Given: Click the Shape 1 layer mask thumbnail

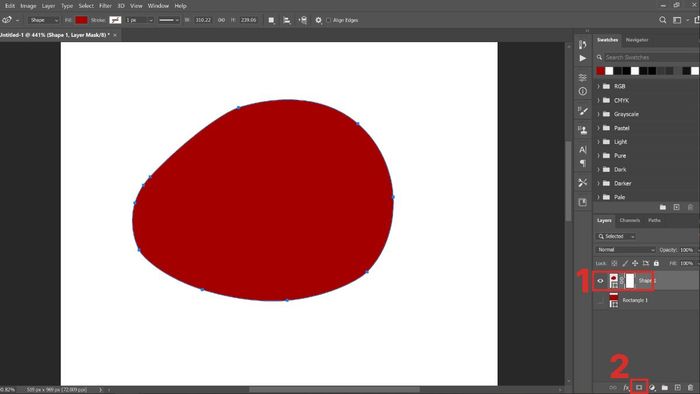Looking at the screenshot, I should (629, 281).
